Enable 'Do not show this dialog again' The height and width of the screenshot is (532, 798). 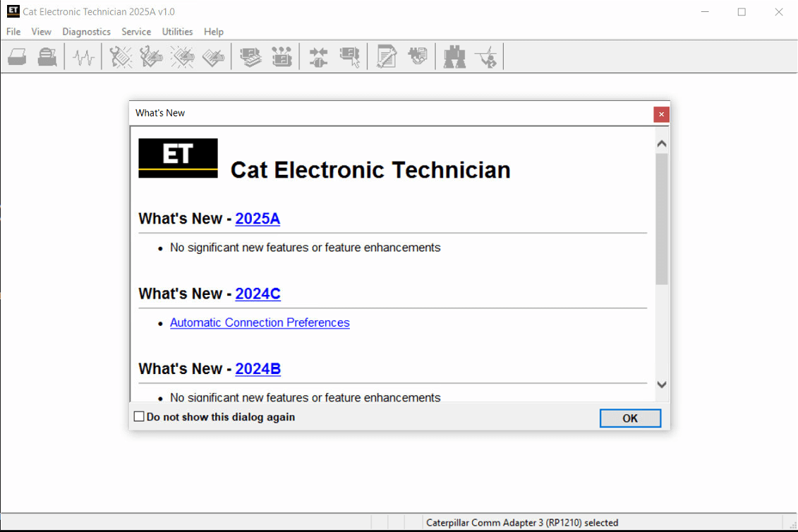tap(139, 417)
